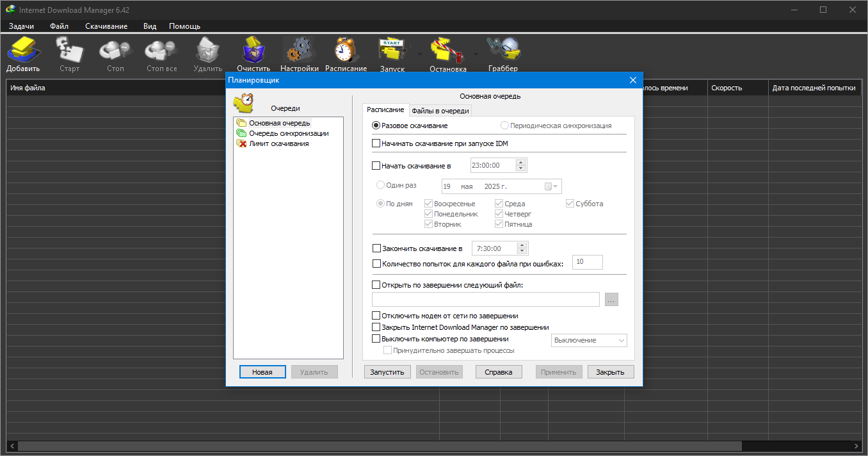
Task: Expand the Запуск toolbar dropdown arrow
Action: [x=420, y=54]
